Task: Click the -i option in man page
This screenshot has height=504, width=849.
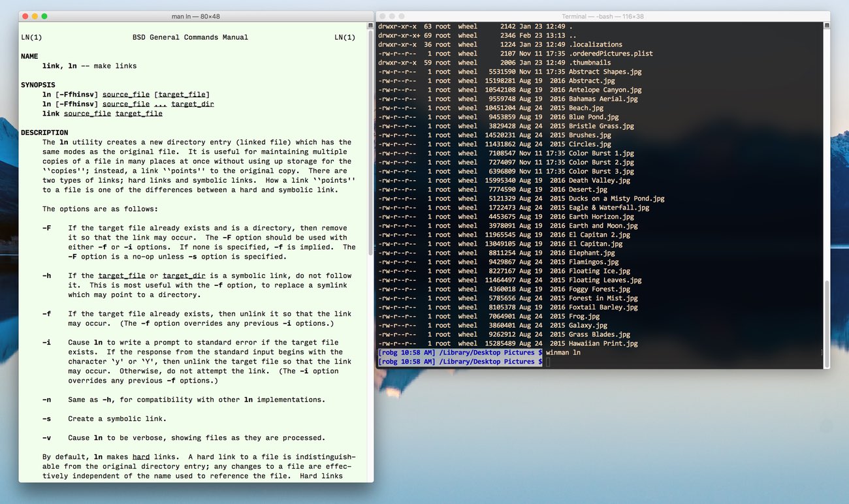Action: [47, 342]
